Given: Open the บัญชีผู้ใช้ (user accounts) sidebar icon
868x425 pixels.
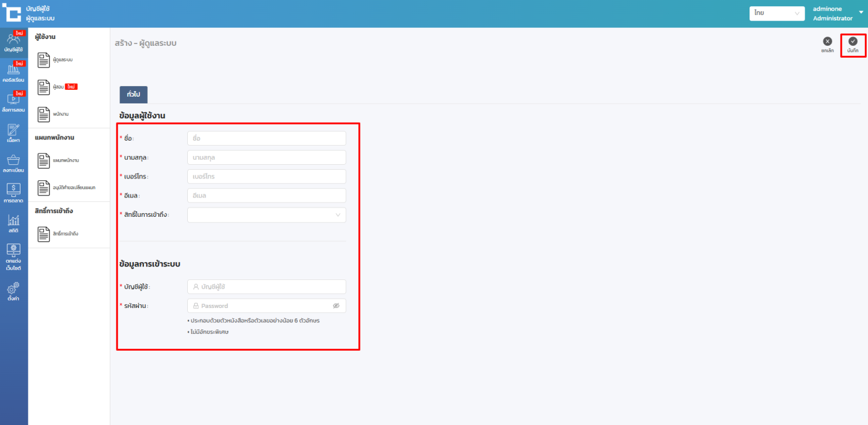Looking at the screenshot, I should pos(14,42).
